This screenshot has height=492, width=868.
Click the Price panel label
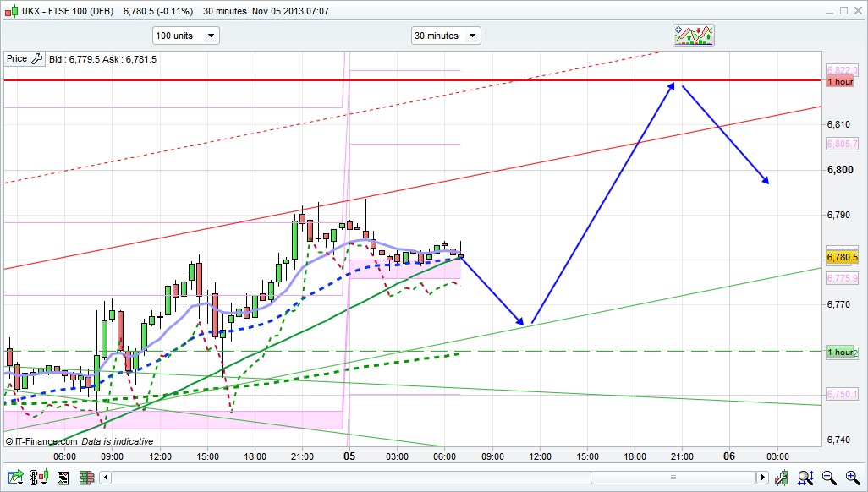(16, 59)
